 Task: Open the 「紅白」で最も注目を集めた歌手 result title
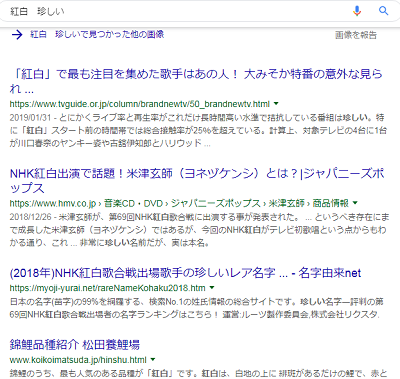pyautogui.click(x=196, y=81)
